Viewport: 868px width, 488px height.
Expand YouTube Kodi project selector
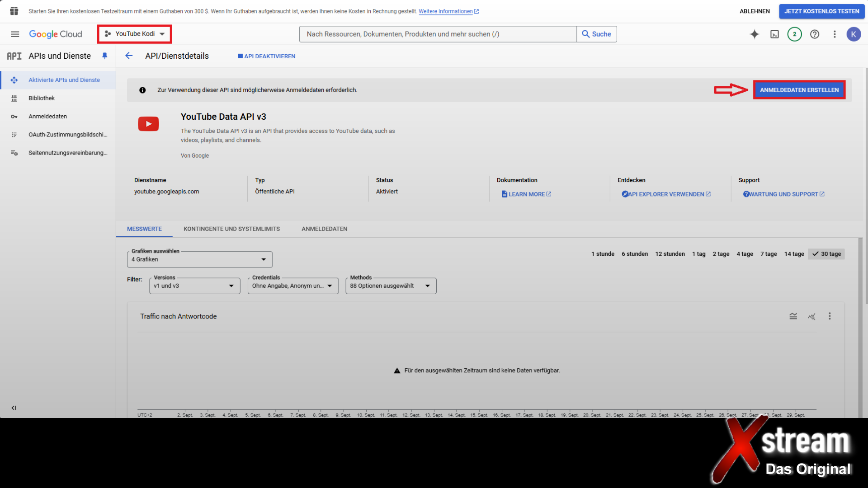pos(135,34)
